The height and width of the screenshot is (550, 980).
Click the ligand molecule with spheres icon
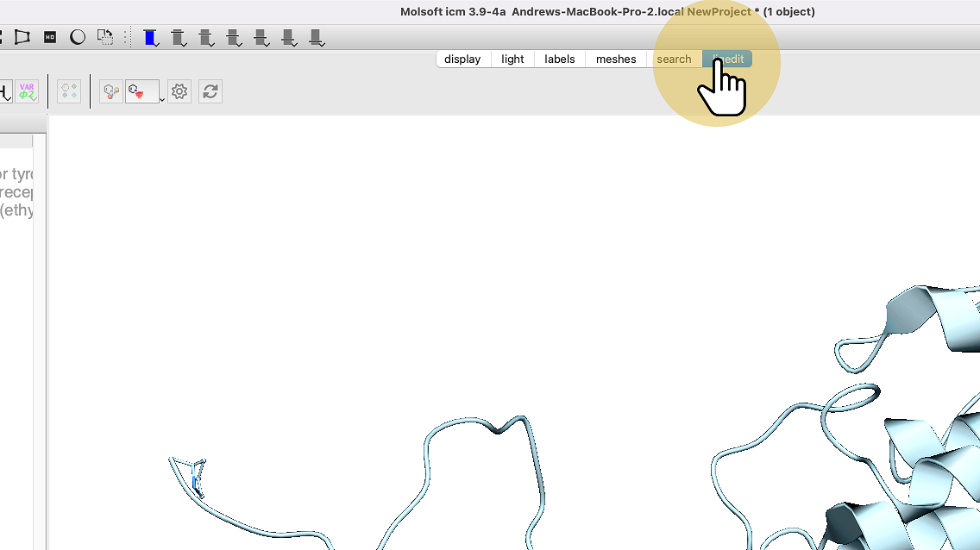pyautogui.click(x=110, y=91)
